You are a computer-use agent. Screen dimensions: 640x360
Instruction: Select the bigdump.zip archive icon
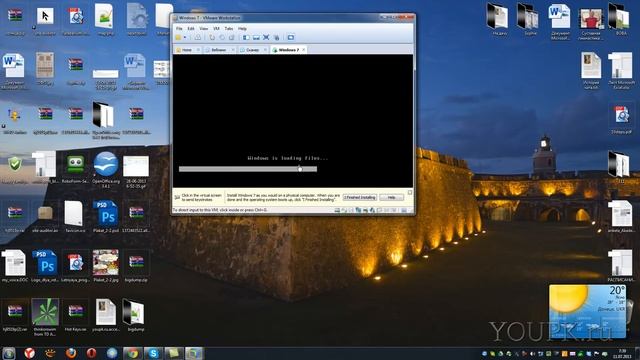(x=136, y=266)
